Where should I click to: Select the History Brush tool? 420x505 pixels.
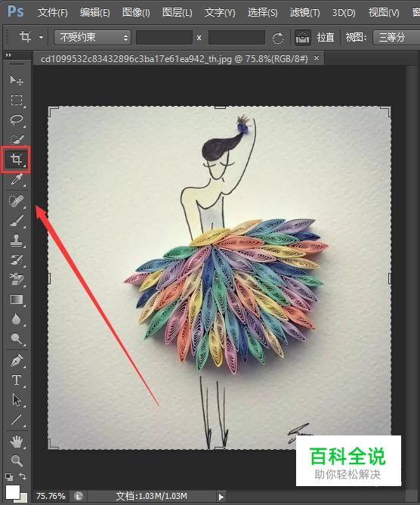click(17, 260)
